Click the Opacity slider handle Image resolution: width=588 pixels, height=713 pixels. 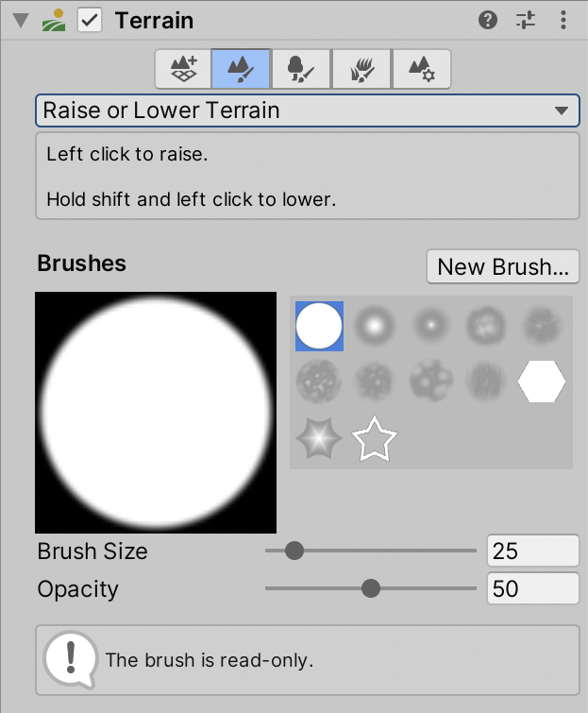coord(371,589)
